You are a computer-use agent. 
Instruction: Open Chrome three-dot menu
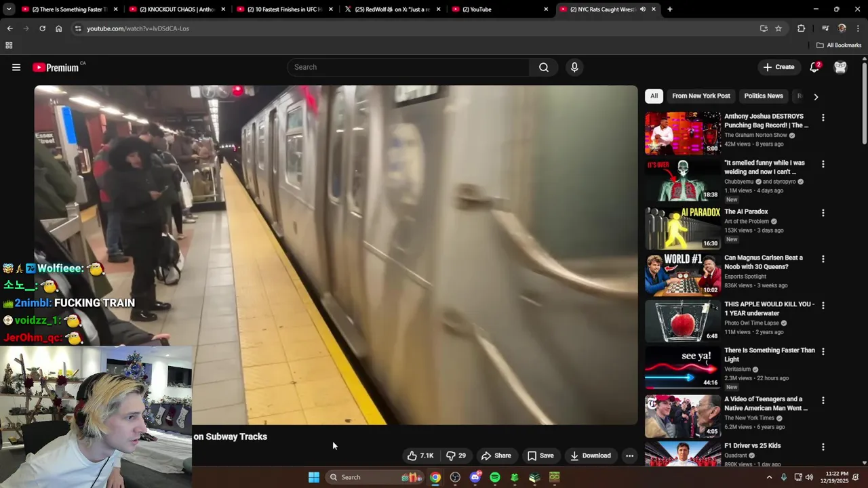point(859,28)
